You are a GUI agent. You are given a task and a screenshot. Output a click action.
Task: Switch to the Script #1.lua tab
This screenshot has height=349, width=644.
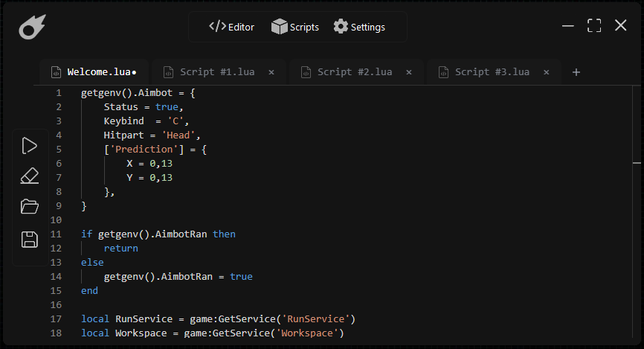[216, 72]
